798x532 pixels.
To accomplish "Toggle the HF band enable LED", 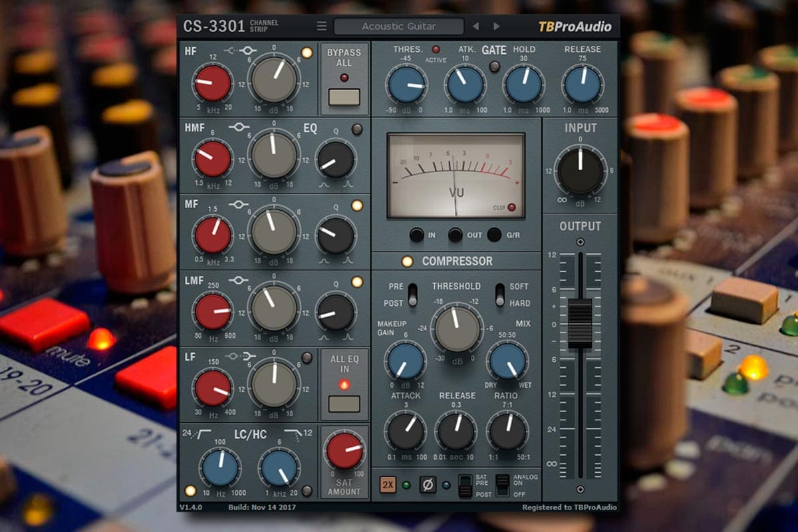I will pos(307,53).
